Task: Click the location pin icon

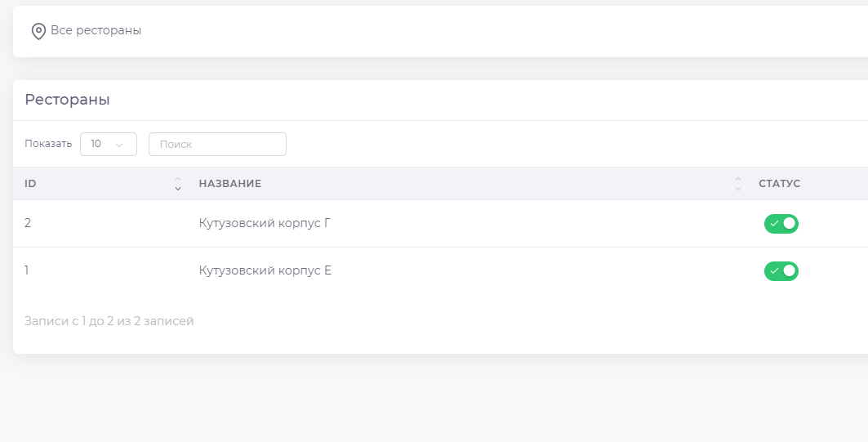Action: click(38, 31)
